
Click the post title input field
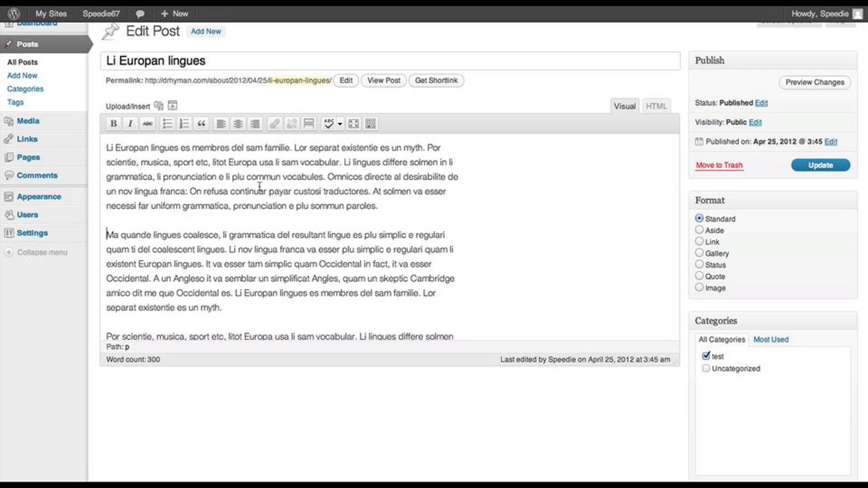point(390,61)
